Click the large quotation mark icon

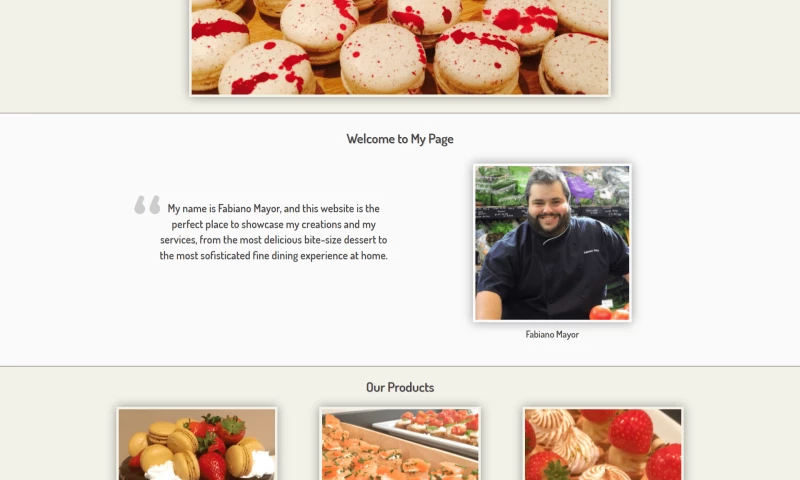(x=147, y=205)
